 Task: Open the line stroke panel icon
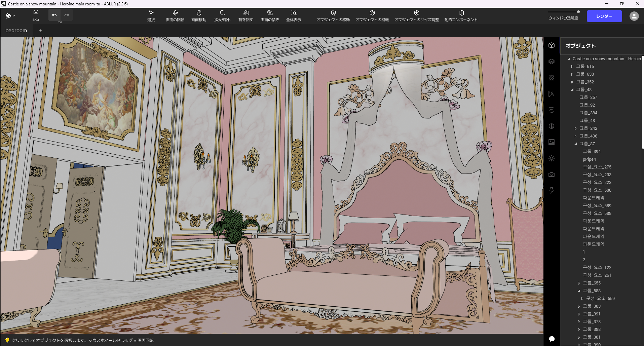tap(552, 110)
